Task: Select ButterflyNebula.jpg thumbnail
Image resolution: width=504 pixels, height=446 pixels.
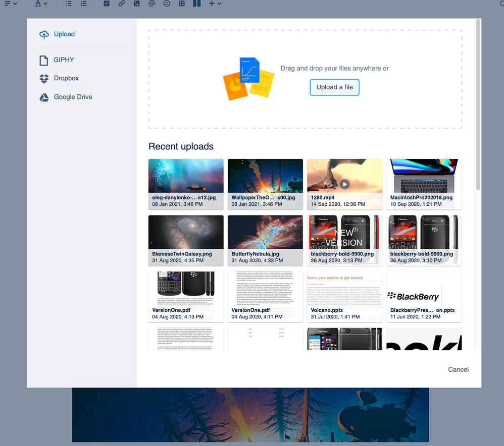Action: [x=265, y=241]
